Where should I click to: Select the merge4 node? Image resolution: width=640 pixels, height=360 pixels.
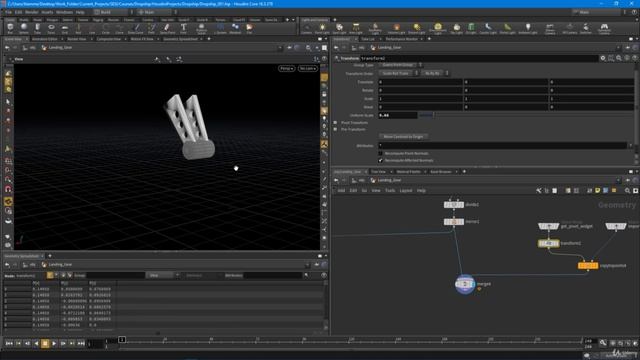(465, 284)
